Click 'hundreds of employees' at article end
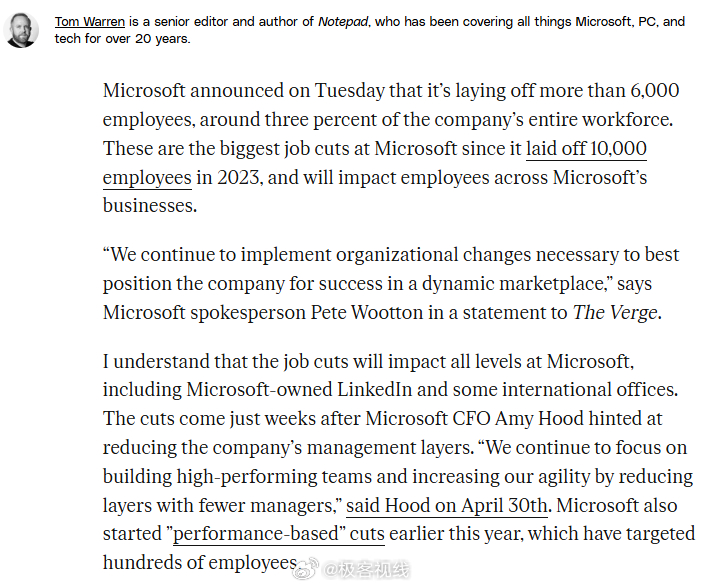The height and width of the screenshot is (588, 705). coord(200,563)
